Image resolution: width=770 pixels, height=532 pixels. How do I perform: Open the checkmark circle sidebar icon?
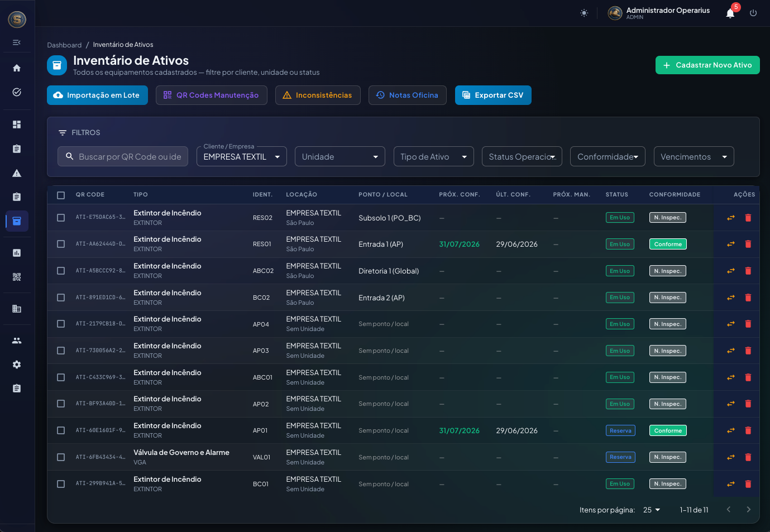(17, 92)
